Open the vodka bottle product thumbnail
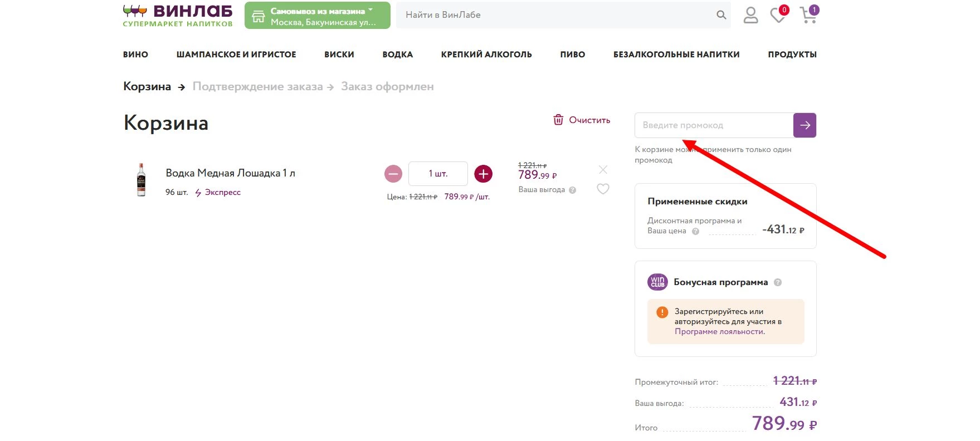This screenshot has width=980, height=441. [142, 180]
